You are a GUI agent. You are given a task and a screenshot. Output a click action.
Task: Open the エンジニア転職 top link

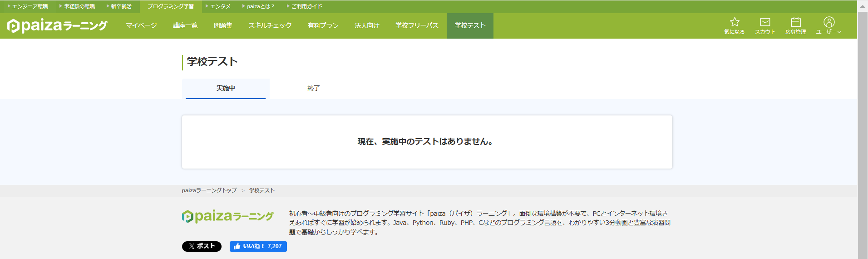click(30, 6)
